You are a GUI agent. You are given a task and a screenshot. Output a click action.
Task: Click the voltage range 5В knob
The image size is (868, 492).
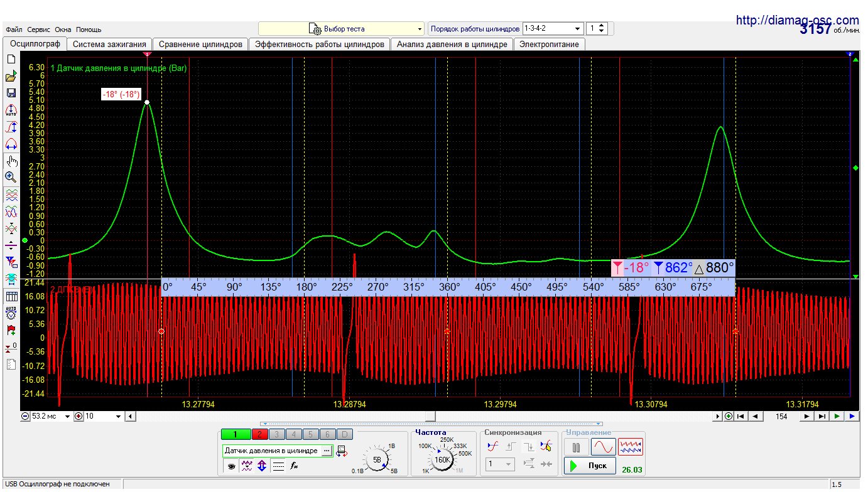[377, 460]
